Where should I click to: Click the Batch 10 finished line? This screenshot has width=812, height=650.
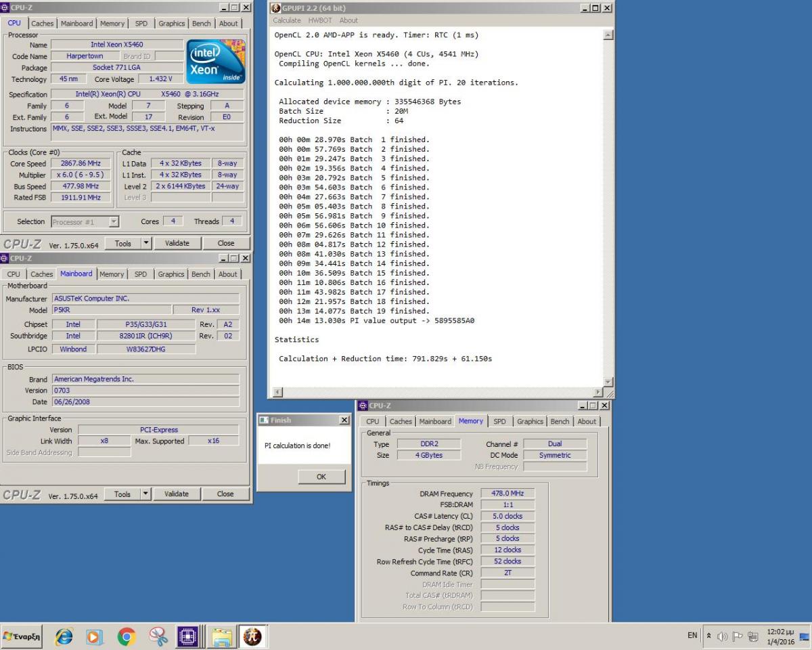coord(354,225)
